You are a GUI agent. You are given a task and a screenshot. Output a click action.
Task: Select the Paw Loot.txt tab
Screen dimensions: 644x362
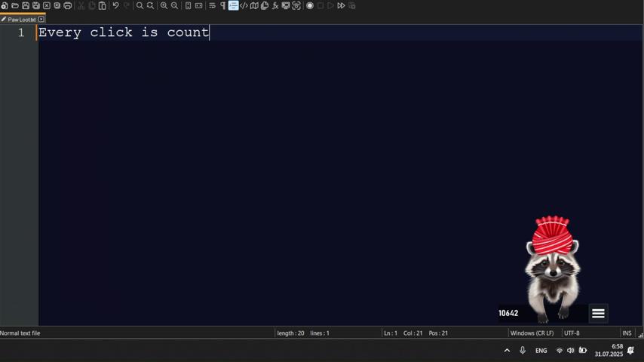tap(21, 20)
